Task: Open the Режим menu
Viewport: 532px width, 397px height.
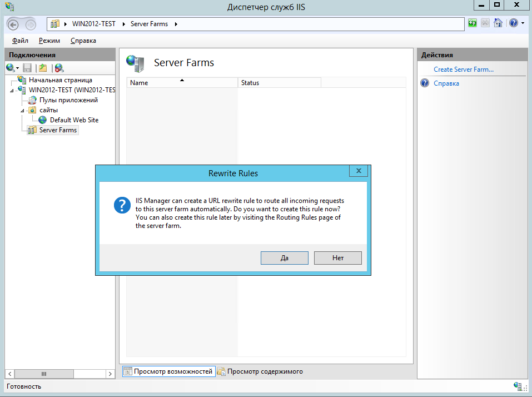Action: pyautogui.click(x=49, y=41)
